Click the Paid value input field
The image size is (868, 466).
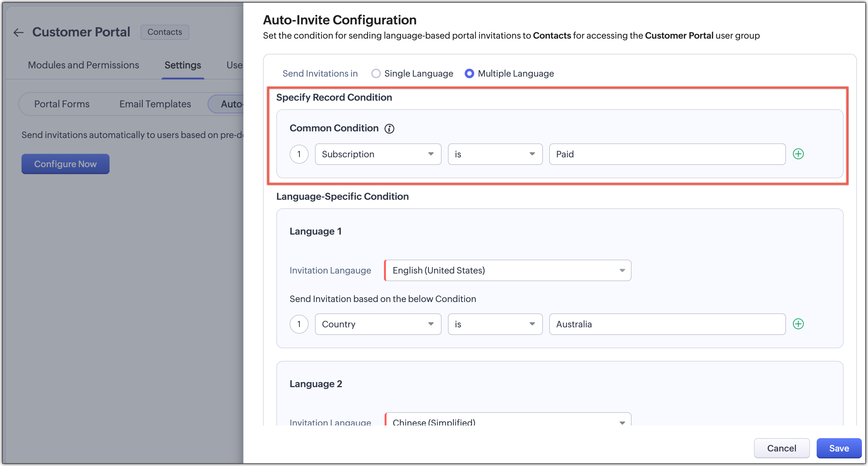667,154
